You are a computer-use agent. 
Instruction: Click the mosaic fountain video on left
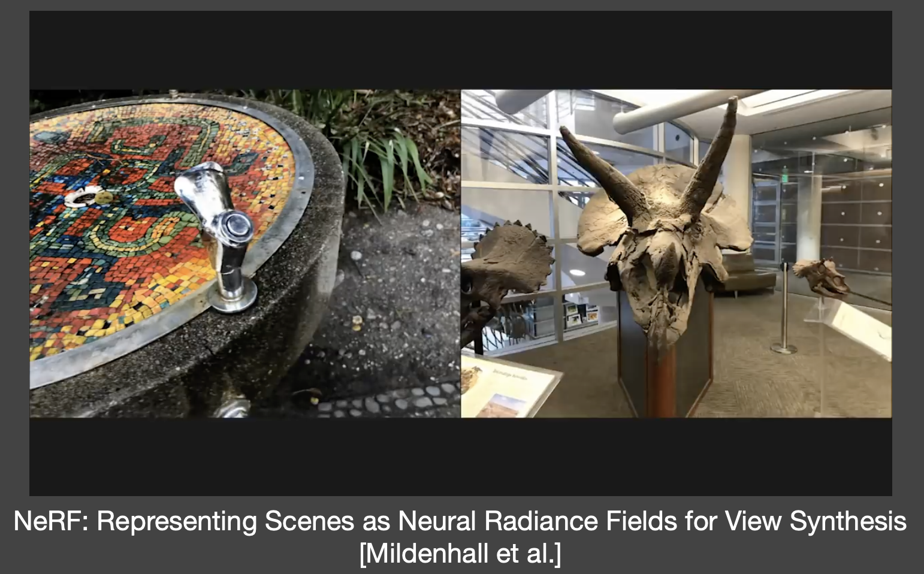tap(245, 253)
